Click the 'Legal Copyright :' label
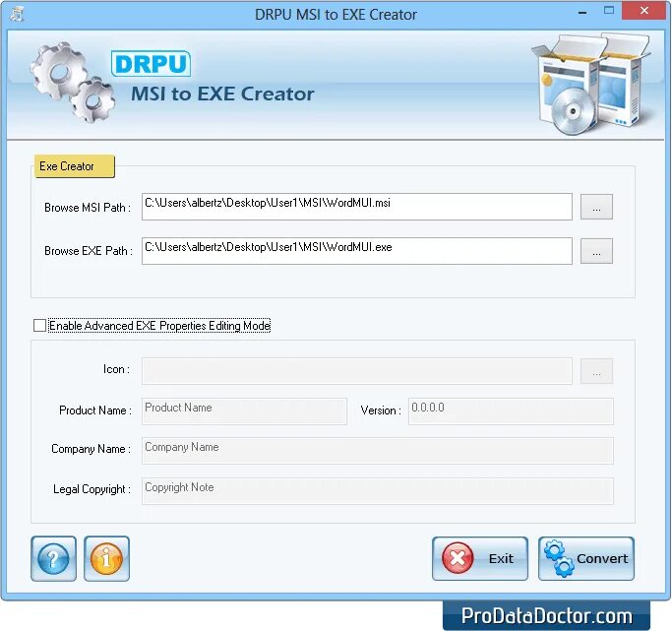 pos(92,489)
